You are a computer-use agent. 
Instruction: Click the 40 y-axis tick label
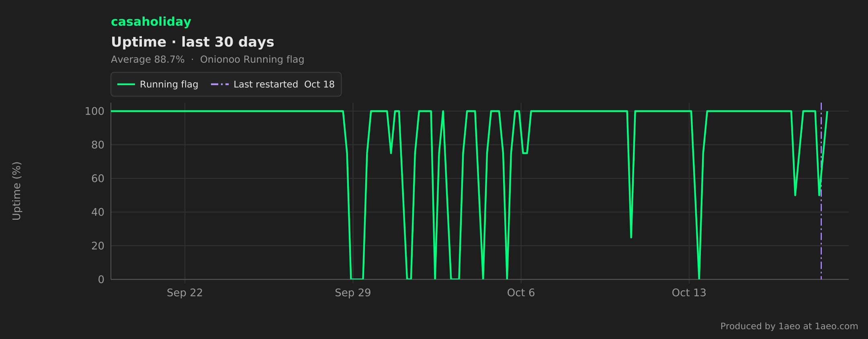coord(98,212)
